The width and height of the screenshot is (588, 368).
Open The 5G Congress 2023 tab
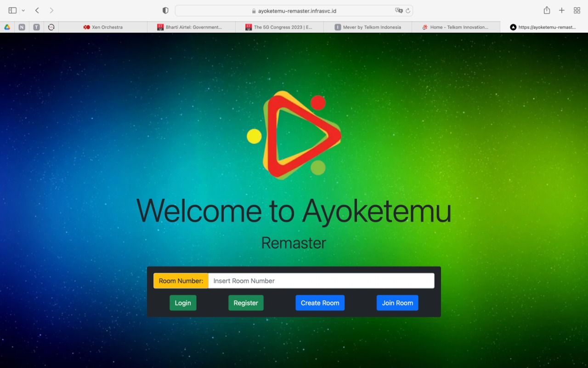coord(279,27)
